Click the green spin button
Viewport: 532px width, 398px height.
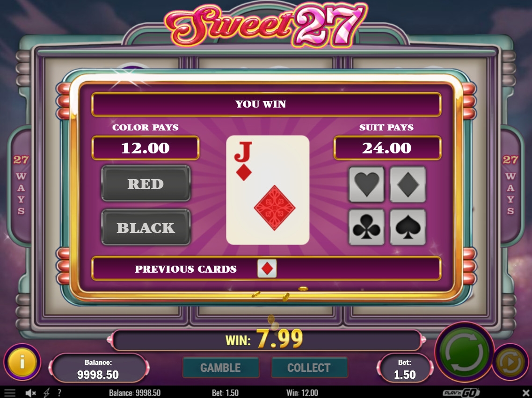pos(464,352)
